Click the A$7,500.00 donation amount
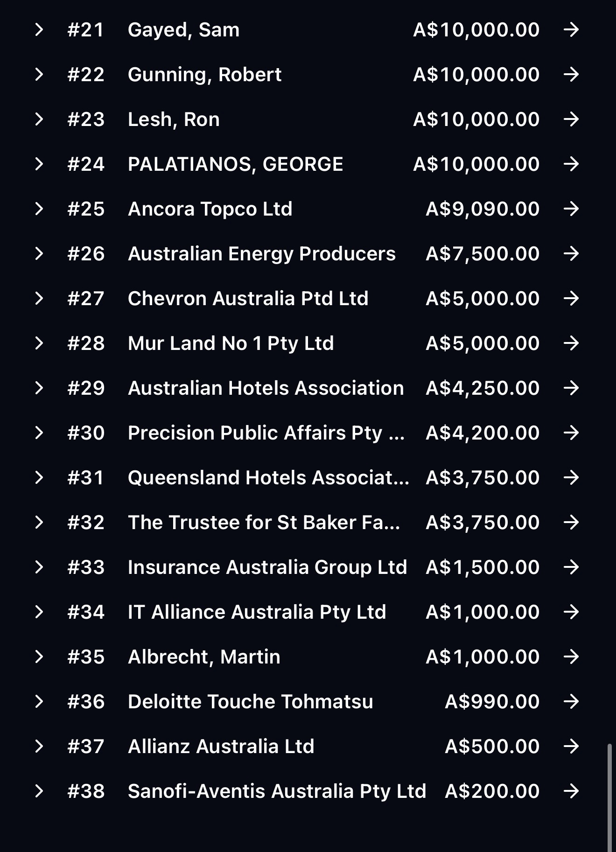The width and height of the screenshot is (616, 852). pos(483,254)
